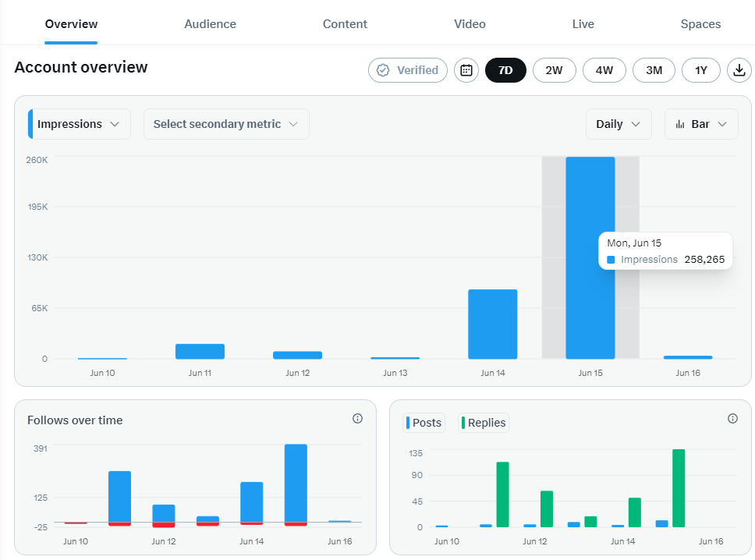Image resolution: width=755 pixels, height=560 pixels.
Task: Open info for Posts and Replies chart
Action: coord(732,418)
